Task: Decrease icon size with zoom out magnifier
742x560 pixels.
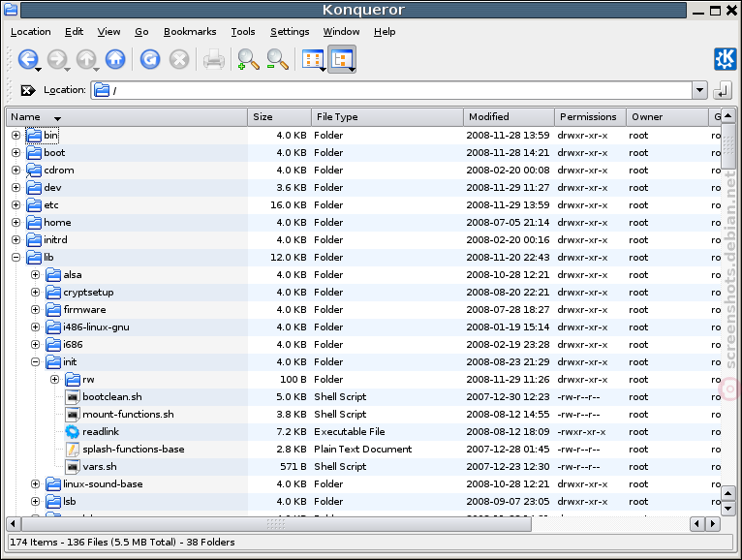Action: coord(278,60)
